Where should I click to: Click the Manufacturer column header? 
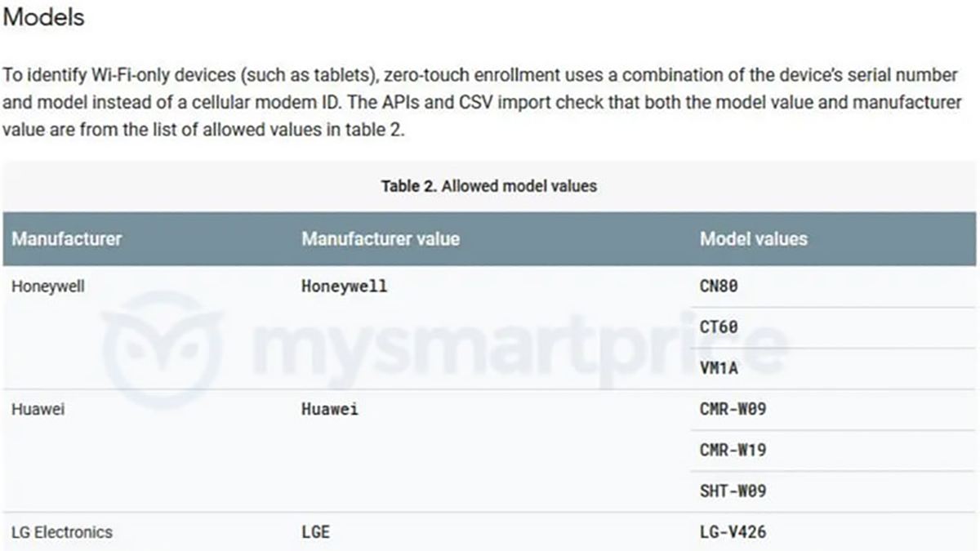(x=66, y=239)
